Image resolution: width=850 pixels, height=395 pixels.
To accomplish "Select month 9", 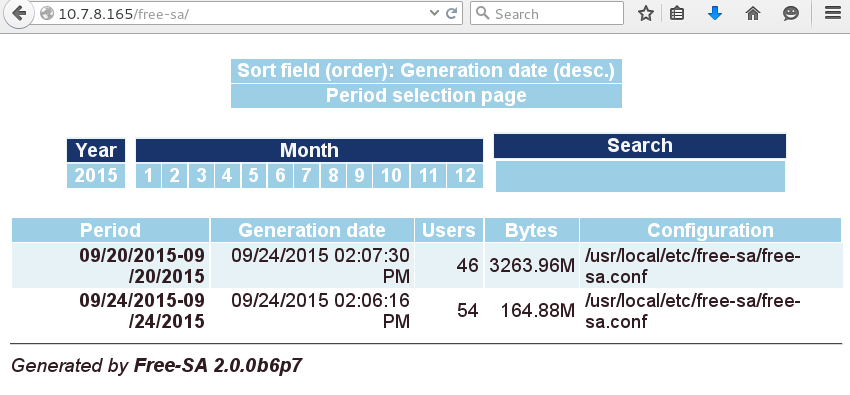I will pos(359,176).
